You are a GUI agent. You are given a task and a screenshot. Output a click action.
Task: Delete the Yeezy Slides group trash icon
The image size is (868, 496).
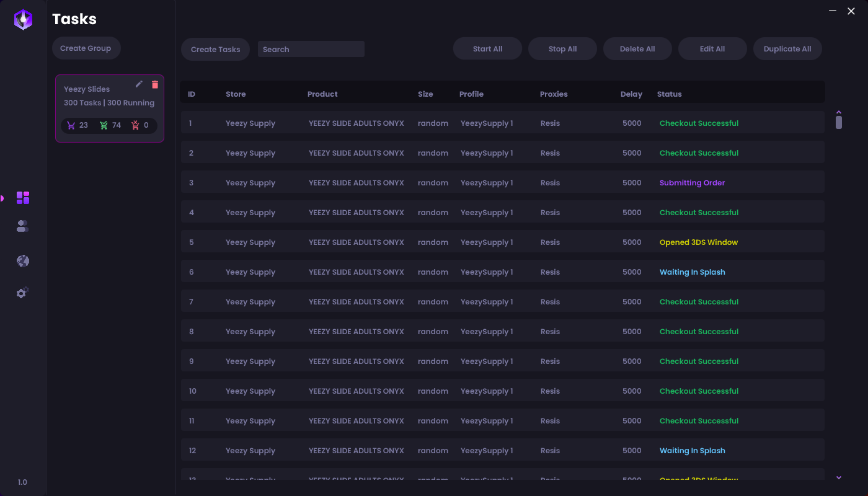coord(155,84)
